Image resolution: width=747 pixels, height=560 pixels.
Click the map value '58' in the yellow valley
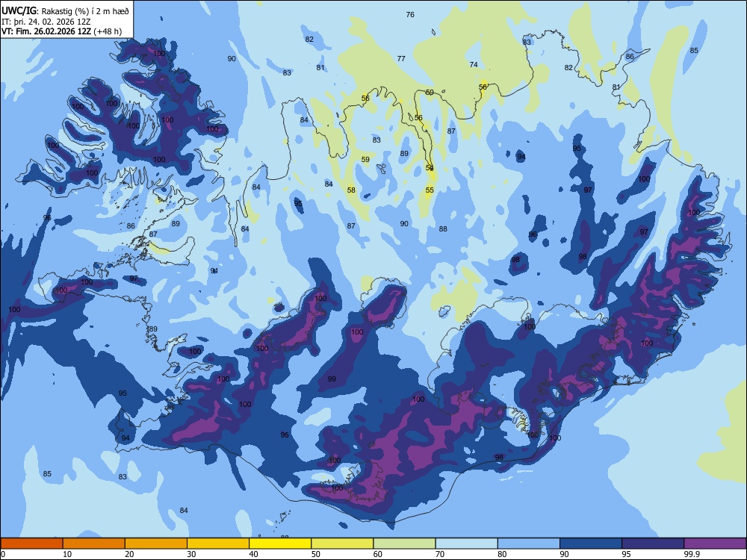pyautogui.click(x=351, y=190)
